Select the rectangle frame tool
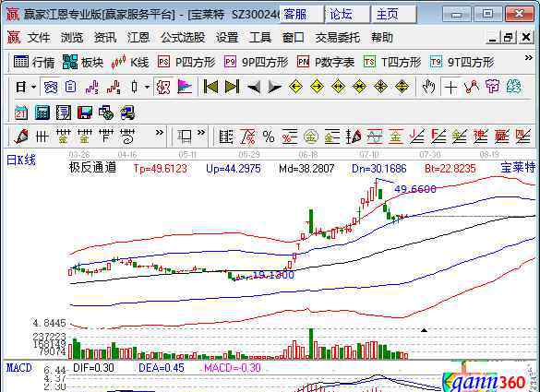Viewport: 540px width, 392px height. point(185,137)
